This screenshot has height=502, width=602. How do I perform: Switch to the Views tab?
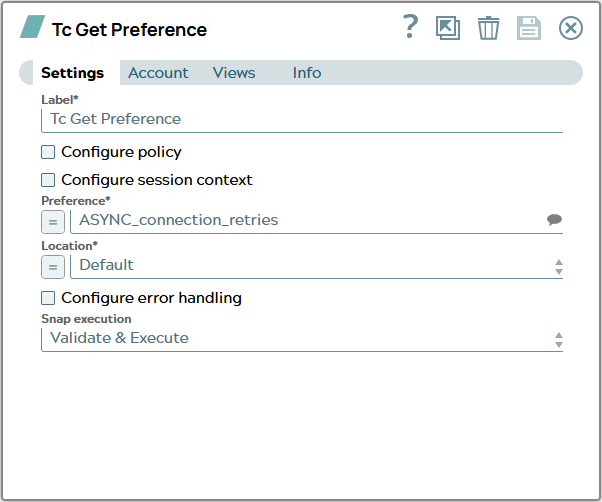(x=234, y=73)
